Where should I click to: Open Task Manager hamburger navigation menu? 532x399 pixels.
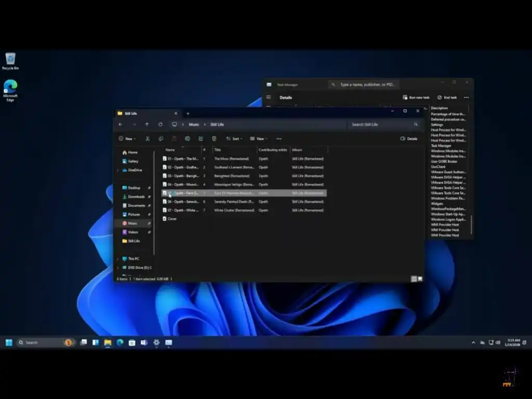pyautogui.click(x=269, y=97)
